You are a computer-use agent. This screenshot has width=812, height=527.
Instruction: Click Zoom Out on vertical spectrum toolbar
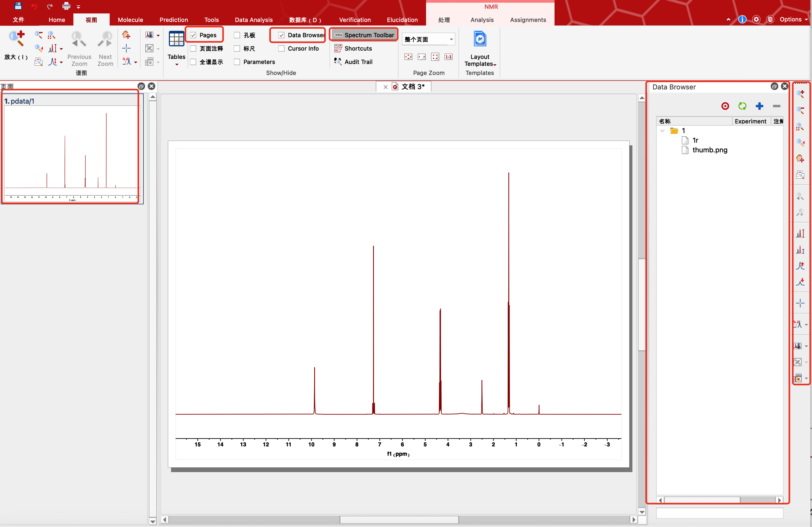point(800,110)
